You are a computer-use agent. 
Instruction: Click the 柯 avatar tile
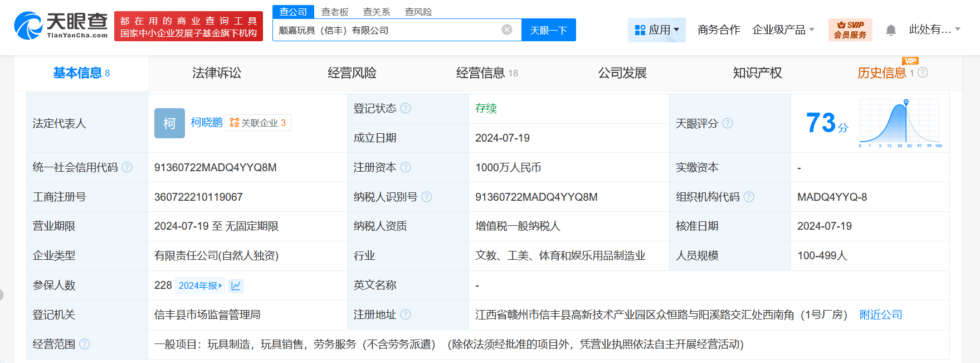[x=169, y=123]
